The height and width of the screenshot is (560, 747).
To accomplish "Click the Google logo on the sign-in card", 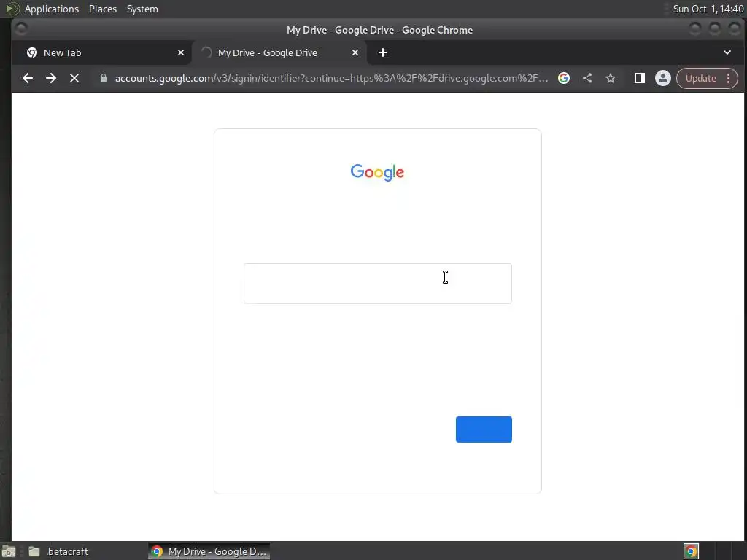I will coord(377,172).
